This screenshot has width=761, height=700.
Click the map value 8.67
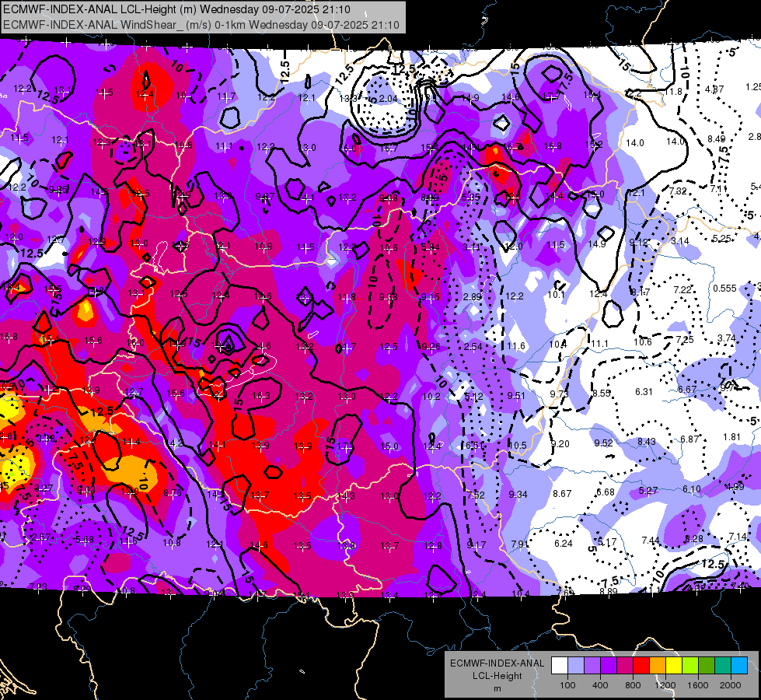tap(562, 494)
